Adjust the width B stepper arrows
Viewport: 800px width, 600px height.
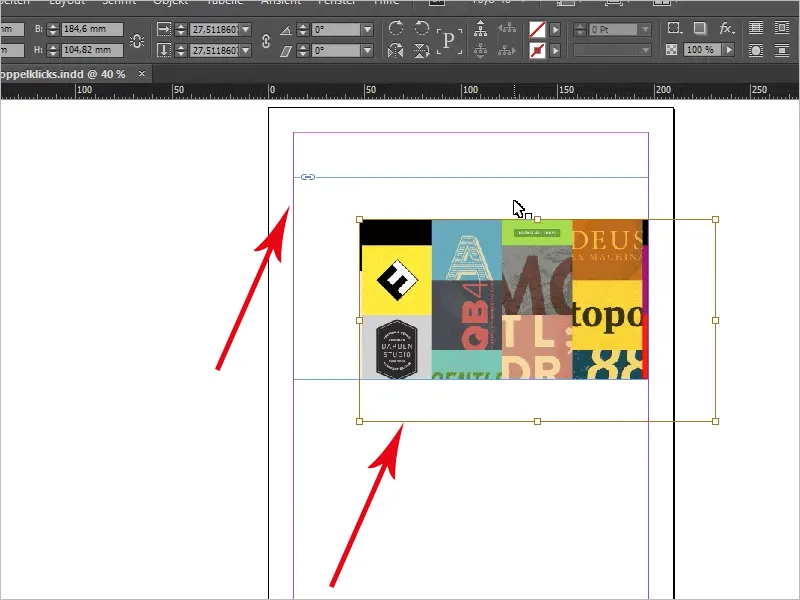(x=53, y=29)
